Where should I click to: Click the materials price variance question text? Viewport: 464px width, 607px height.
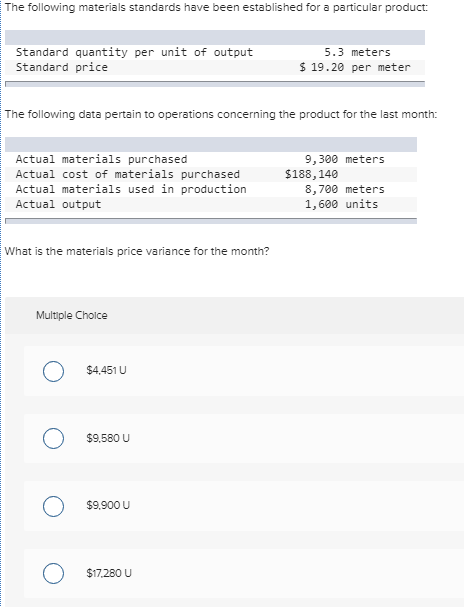(137, 251)
